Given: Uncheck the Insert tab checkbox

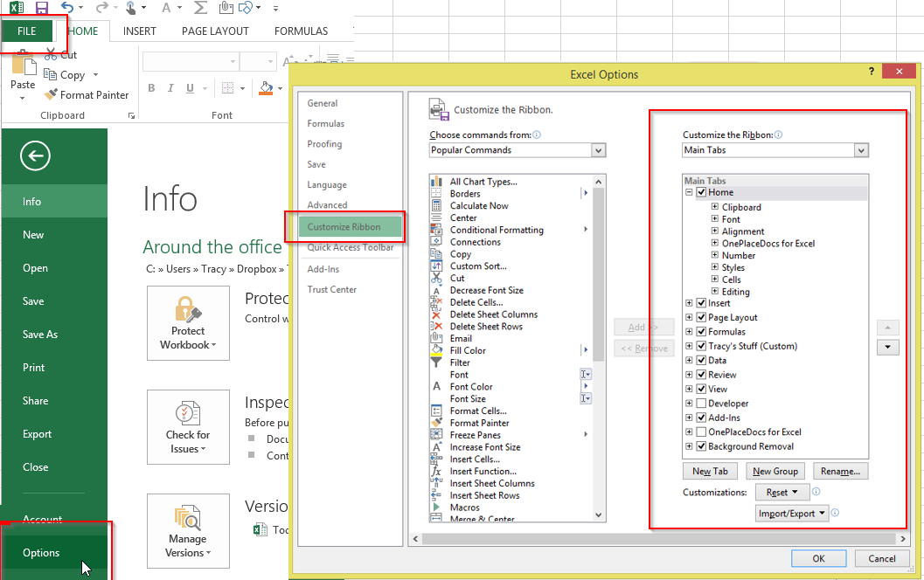Looking at the screenshot, I should click(x=701, y=302).
